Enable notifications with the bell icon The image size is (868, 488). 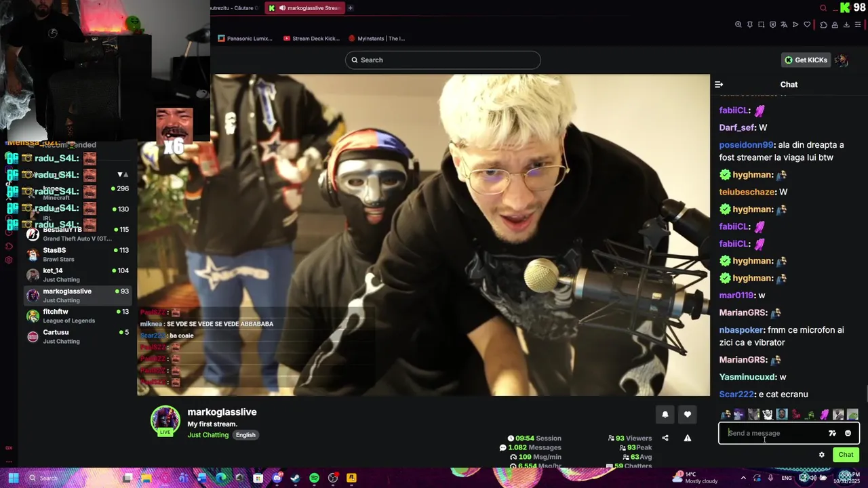(665, 415)
